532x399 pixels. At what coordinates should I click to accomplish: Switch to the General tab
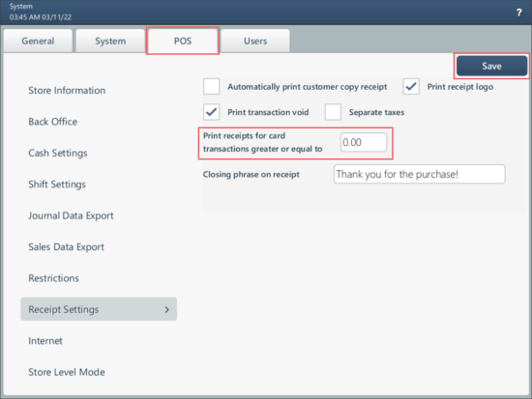pos(38,41)
